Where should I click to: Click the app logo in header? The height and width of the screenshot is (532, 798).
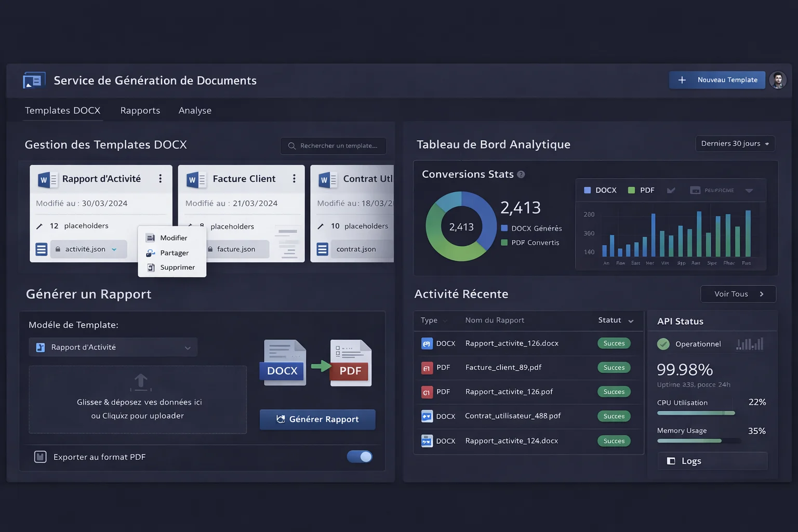click(34, 81)
